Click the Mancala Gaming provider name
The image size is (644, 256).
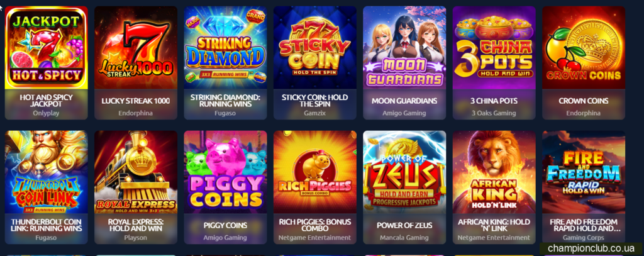pos(404,238)
